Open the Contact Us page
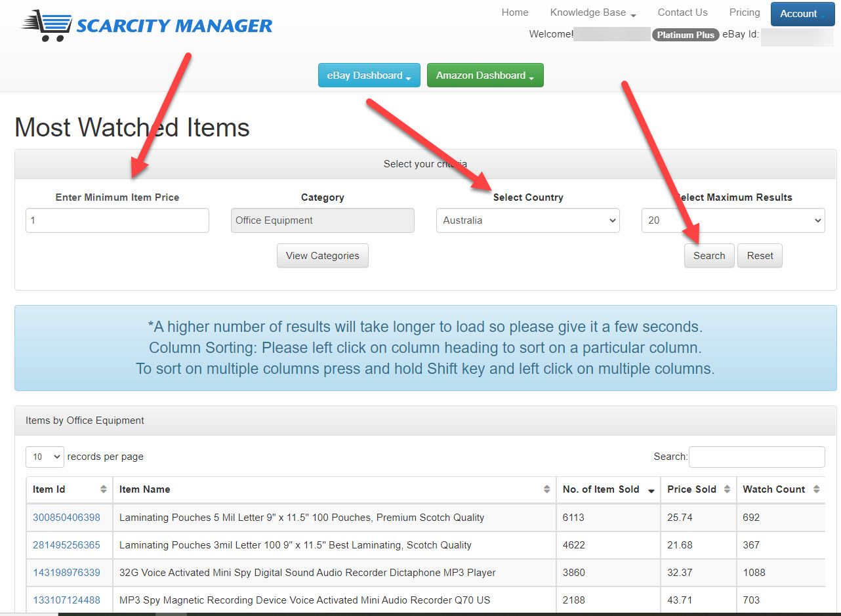The image size is (841, 616). pyautogui.click(x=682, y=12)
